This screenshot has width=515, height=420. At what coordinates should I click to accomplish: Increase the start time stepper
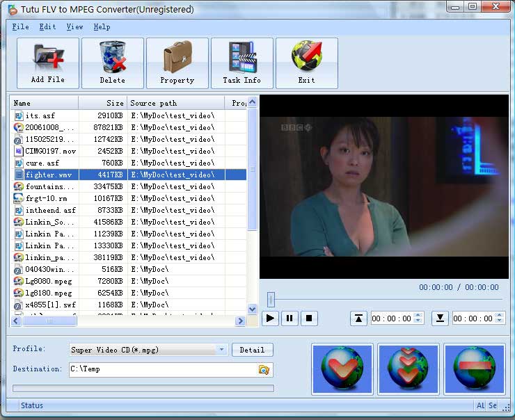(x=418, y=315)
